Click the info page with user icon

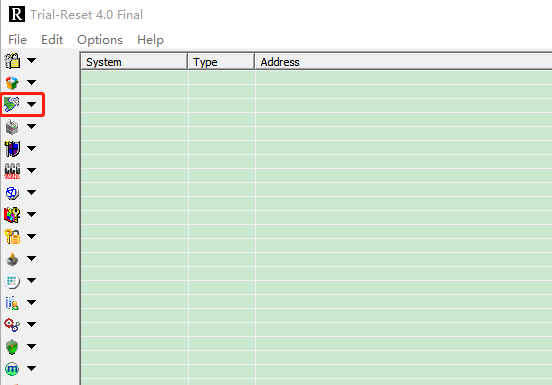coord(12,303)
